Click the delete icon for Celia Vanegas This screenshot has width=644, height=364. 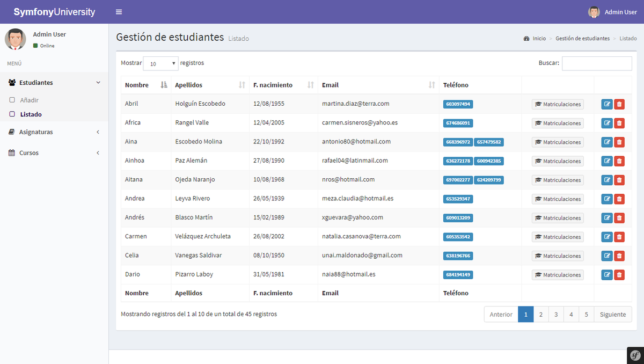[619, 256]
